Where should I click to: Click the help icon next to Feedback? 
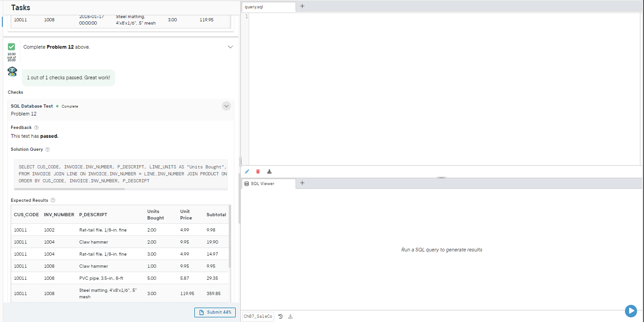pyautogui.click(x=37, y=128)
